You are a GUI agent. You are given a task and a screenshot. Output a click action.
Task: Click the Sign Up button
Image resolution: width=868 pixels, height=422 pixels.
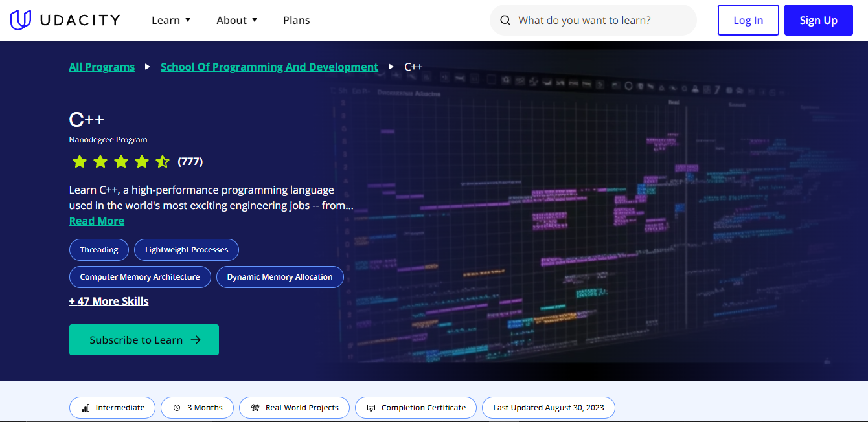[x=819, y=20]
